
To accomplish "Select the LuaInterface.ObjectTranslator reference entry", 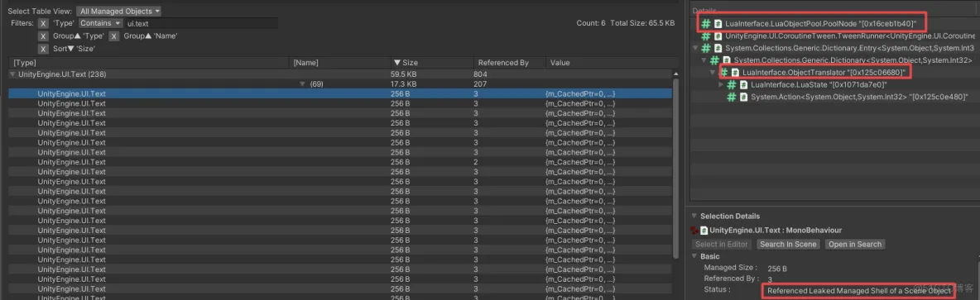I will click(824, 73).
